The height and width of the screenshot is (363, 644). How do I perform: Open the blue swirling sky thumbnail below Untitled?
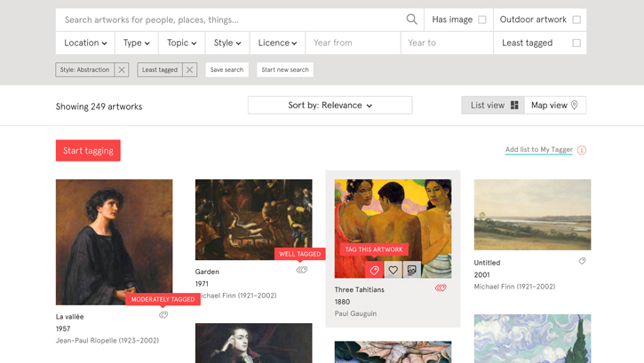point(532,338)
